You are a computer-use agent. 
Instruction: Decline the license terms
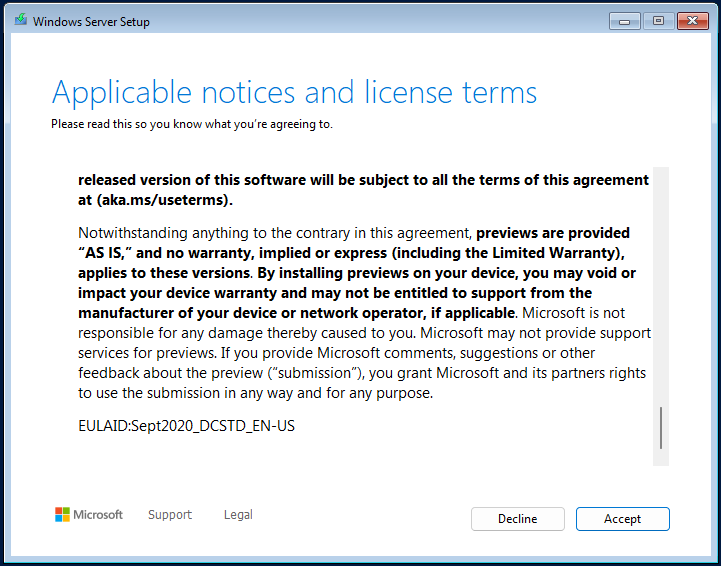(x=517, y=519)
